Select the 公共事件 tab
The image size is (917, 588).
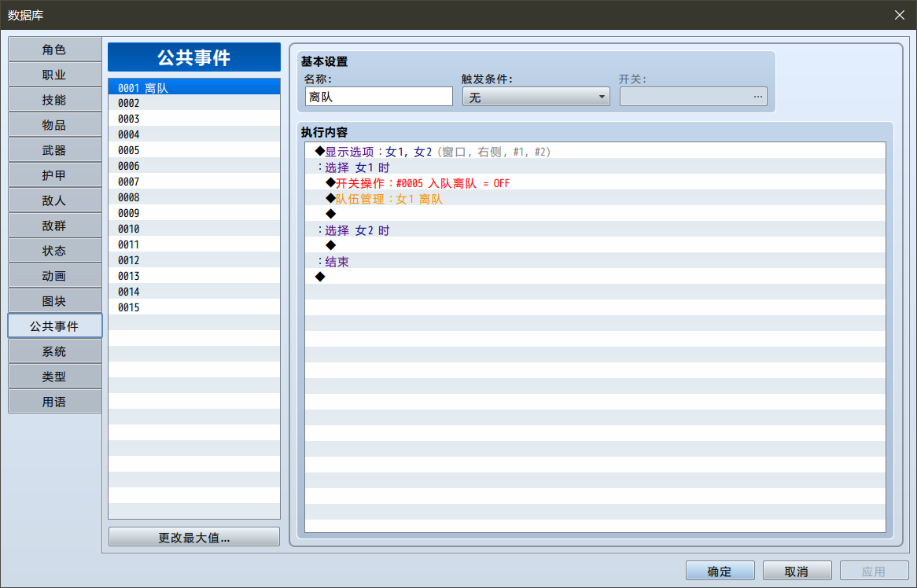tap(54, 326)
